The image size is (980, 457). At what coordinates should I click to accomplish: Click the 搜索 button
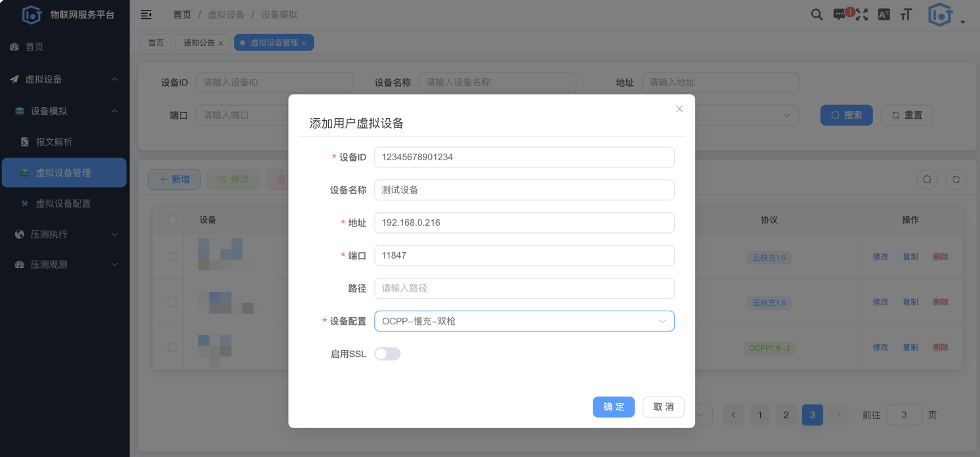(847, 115)
